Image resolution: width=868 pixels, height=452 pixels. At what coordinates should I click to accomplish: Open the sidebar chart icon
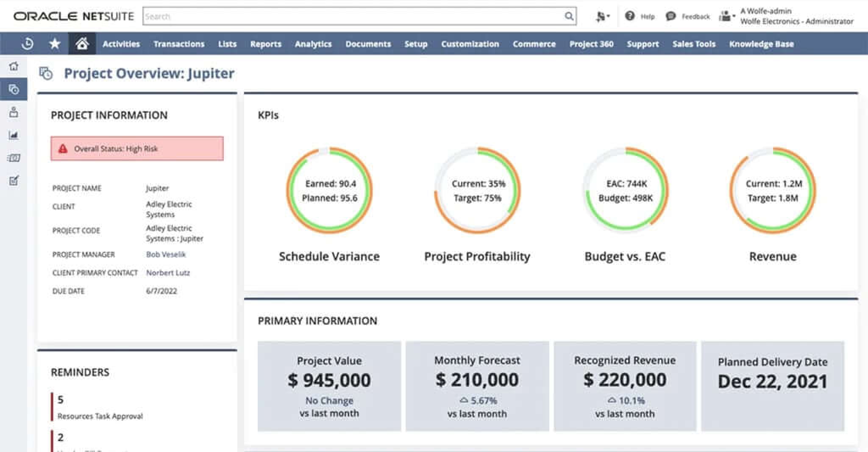coord(14,135)
